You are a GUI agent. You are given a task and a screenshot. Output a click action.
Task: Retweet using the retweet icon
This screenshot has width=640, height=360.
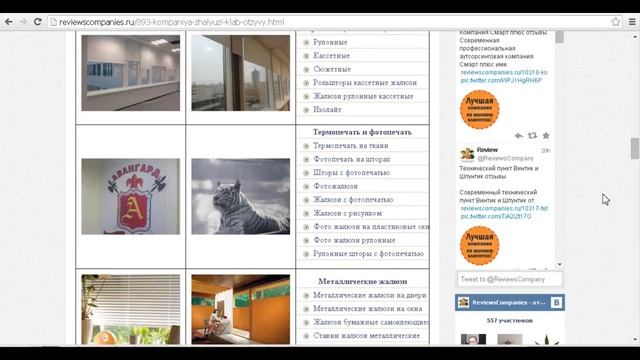click(x=532, y=136)
